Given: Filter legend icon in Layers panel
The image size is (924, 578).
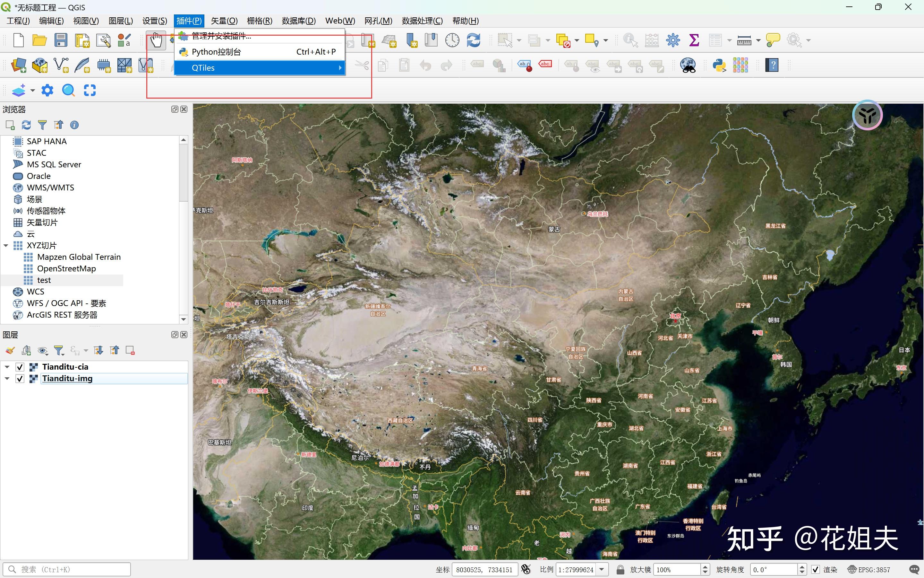Looking at the screenshot, I should point(59,351).
